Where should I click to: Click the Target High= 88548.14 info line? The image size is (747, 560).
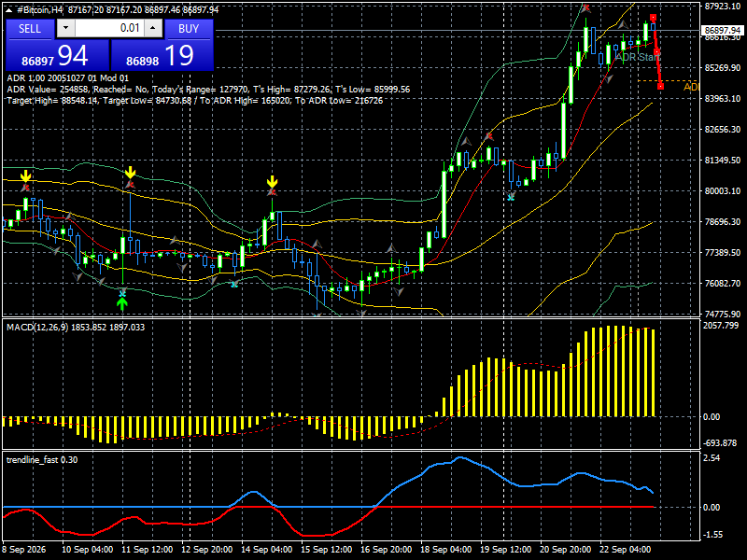(195, 101)
